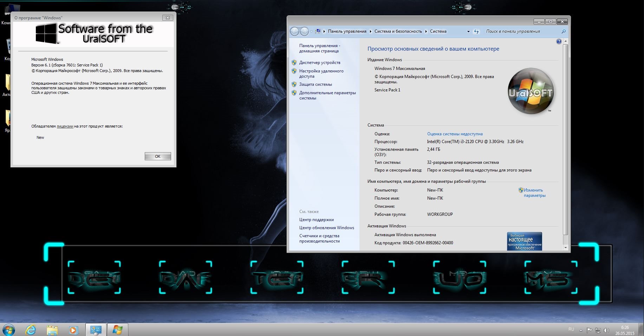Viewport: 644px width, 336px height.
Task: Click лицензии link in About Windows dialog
Action: [65, 126]
